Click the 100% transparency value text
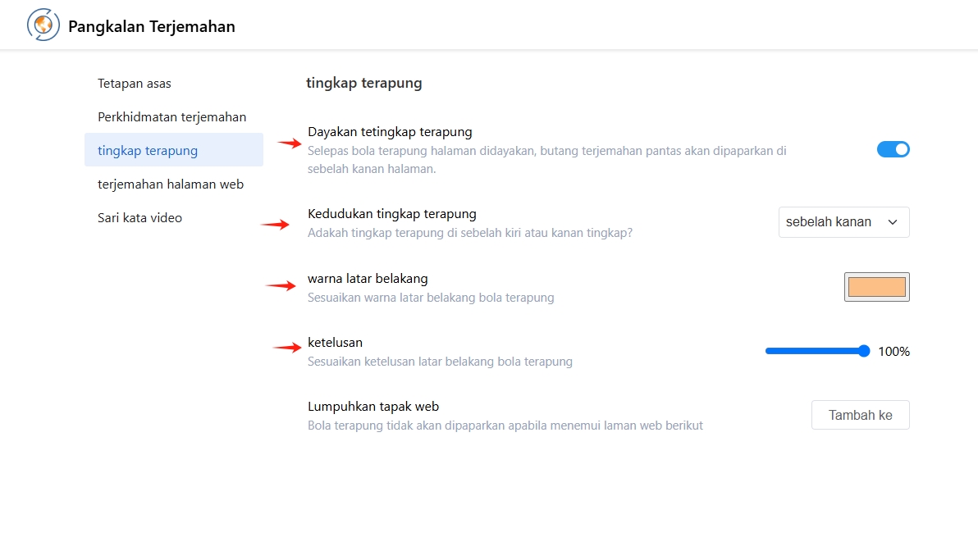This screenshot has width=978, height=560. pos(893,351)
